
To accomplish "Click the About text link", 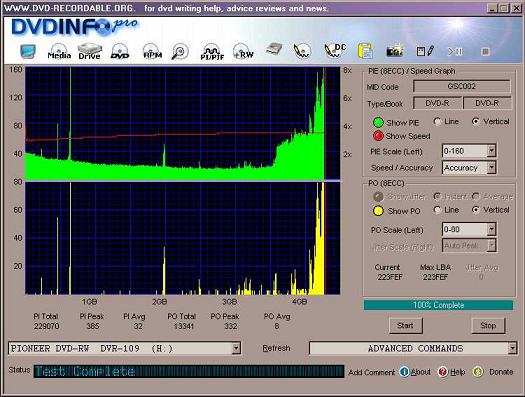I will point(421,372).
